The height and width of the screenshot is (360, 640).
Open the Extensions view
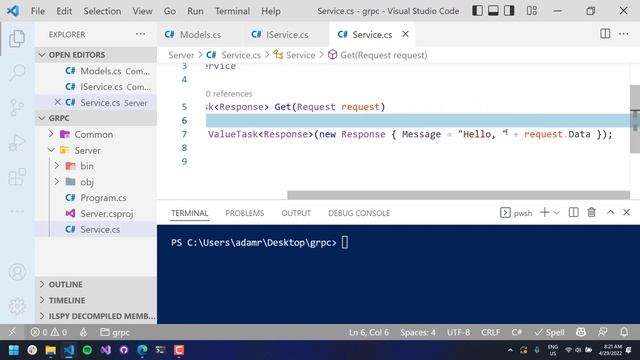click(17, 177)
